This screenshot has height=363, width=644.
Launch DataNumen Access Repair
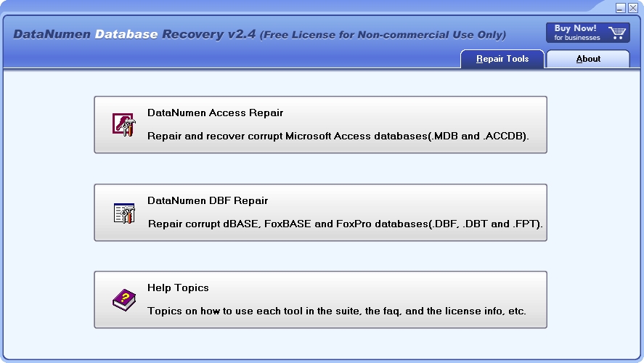(x=320, y=125)
